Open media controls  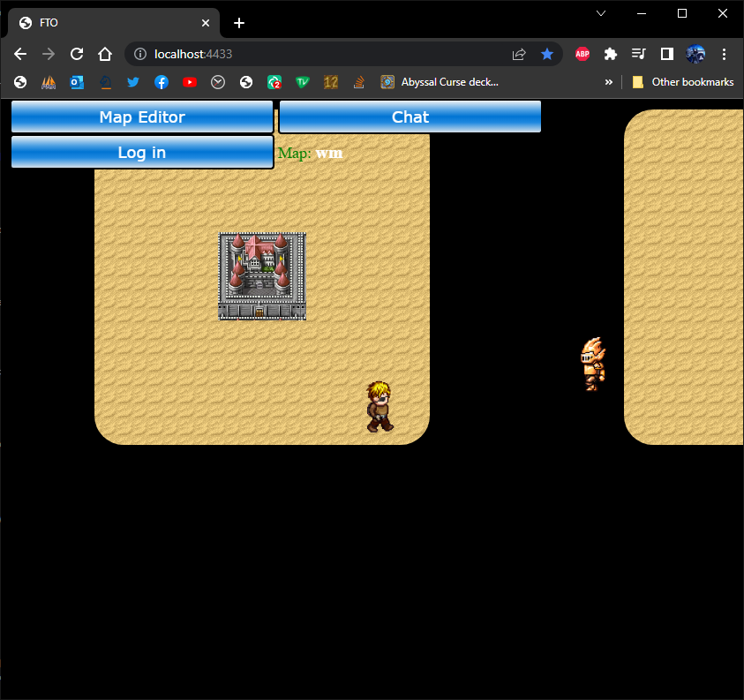tap(639, 54)
